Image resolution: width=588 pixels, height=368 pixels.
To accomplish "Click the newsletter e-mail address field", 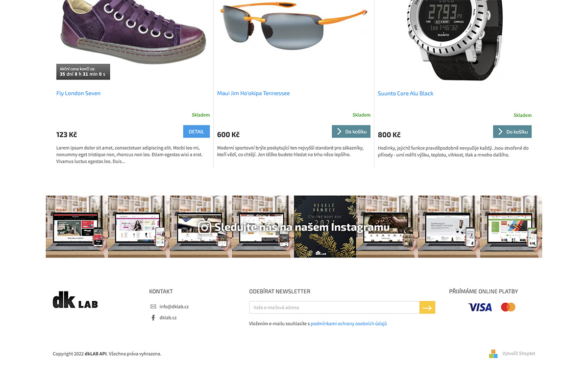I will [x=334, y=308].
